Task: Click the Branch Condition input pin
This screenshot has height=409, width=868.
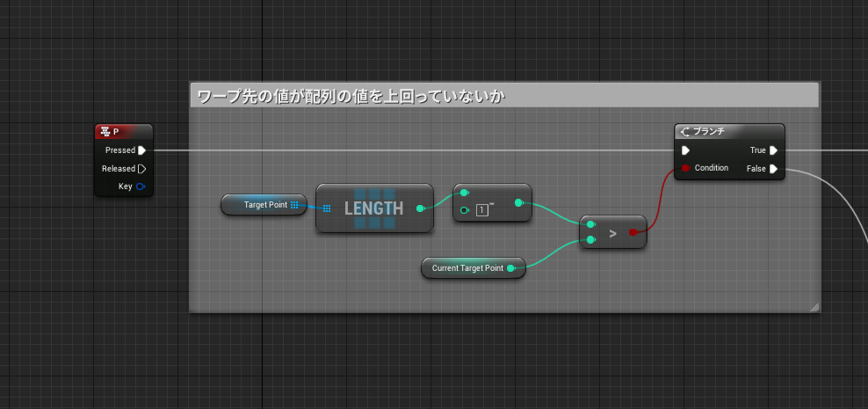Action: tap(685, 168)
